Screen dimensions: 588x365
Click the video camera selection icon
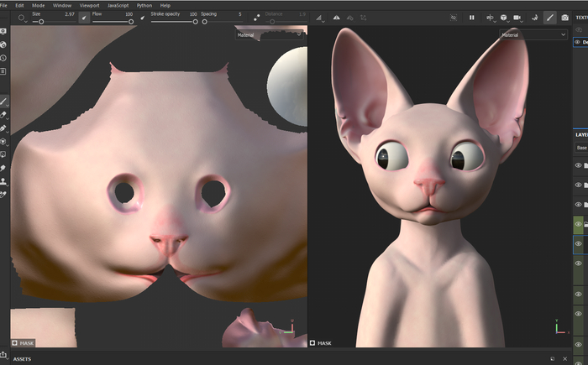pos(517,17)
